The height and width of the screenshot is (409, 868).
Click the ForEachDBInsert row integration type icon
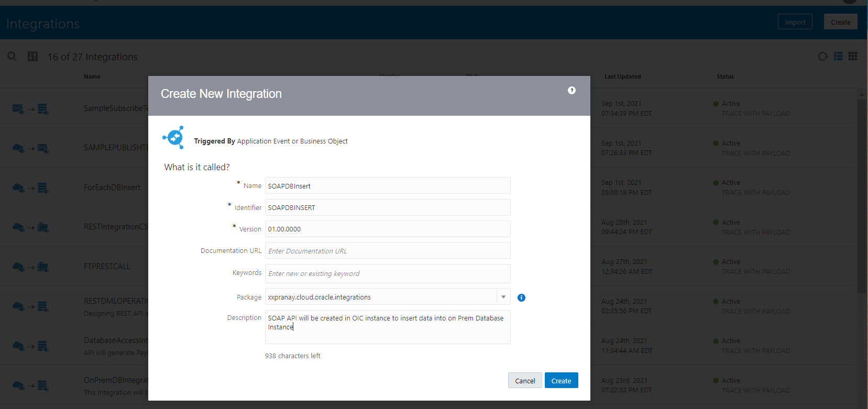click(x=30, y=188)
